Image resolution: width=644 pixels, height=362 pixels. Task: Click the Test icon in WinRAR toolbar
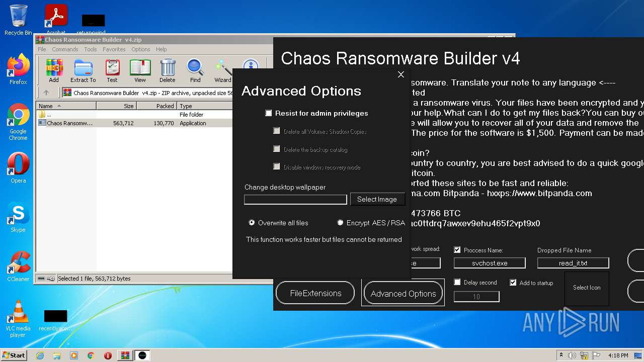pyautogui.click(x=112, y=71)
